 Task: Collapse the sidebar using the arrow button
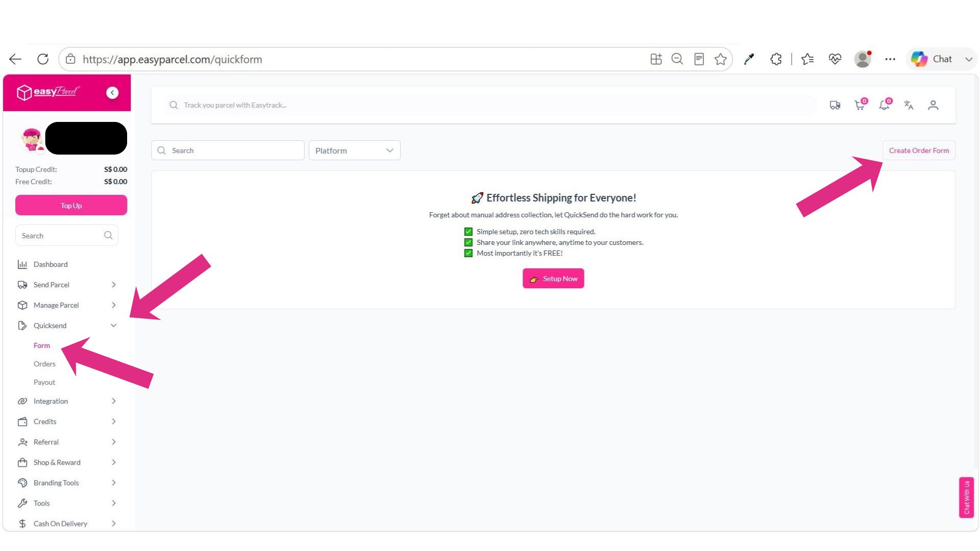pos(112,93)
